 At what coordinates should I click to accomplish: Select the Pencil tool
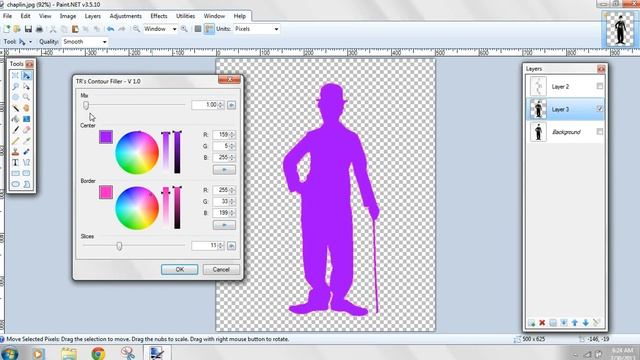(x=16, y=141)
